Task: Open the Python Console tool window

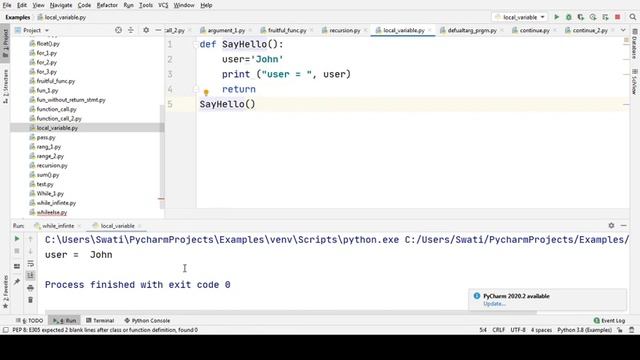Action: [x=147, y=320]
